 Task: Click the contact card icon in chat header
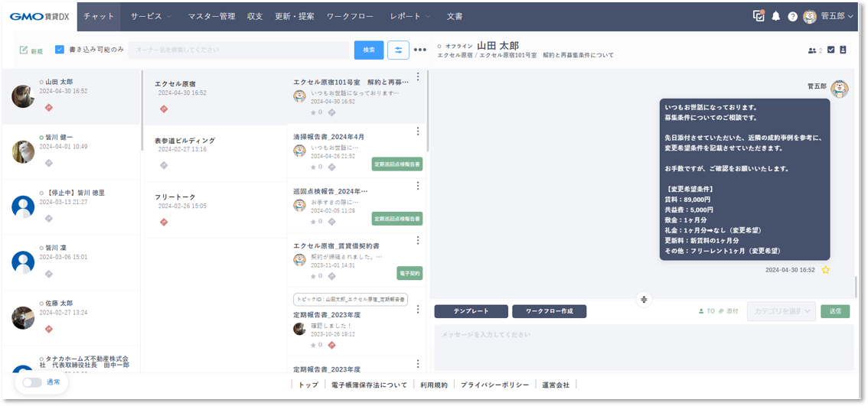pos(843,50)
